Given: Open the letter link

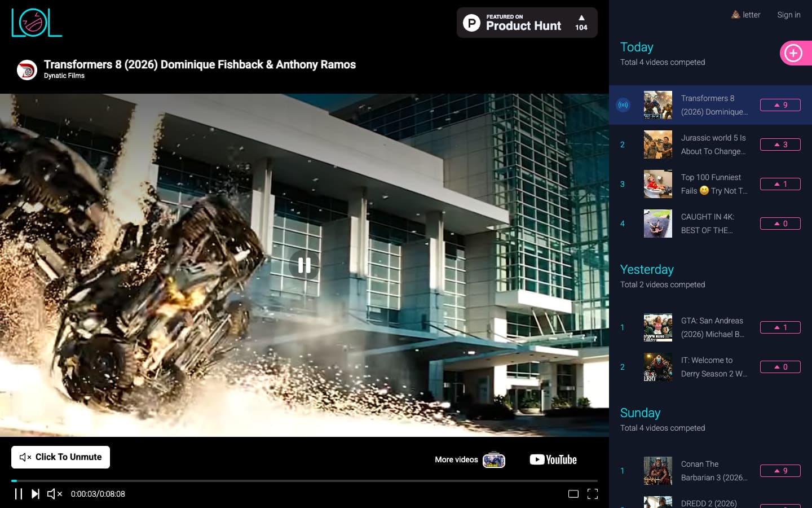Looking at the screenshot, I should point(745,15).
